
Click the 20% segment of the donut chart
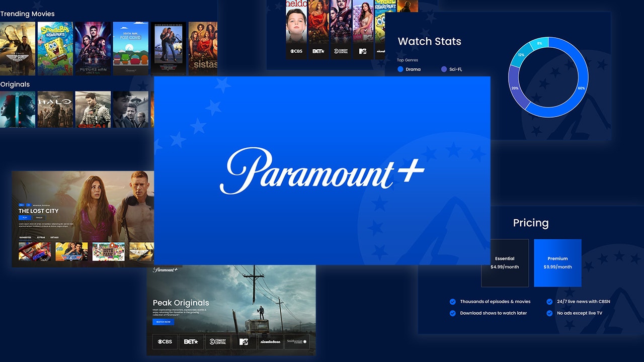click(516, 89)
